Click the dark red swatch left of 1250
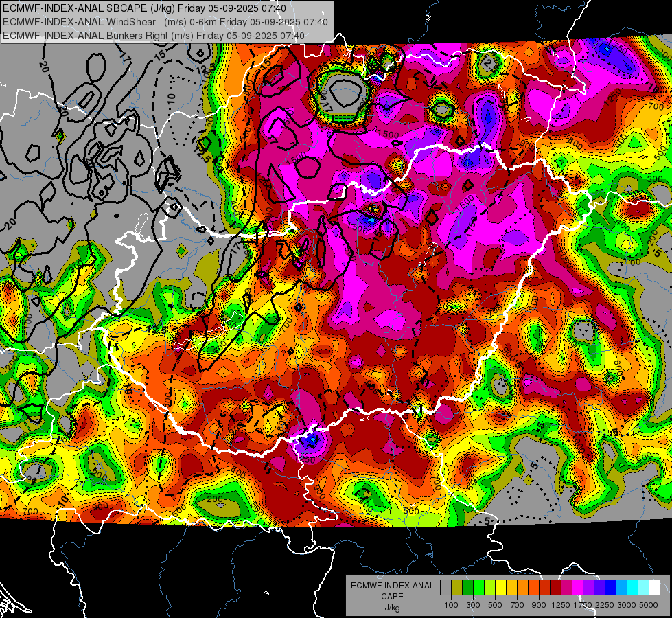672x618 pixels. (556, 587)
